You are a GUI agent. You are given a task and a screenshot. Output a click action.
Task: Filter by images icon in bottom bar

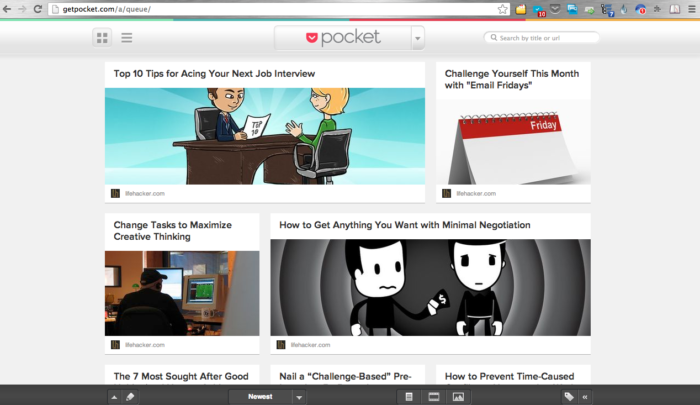click(x=458, y=397)
